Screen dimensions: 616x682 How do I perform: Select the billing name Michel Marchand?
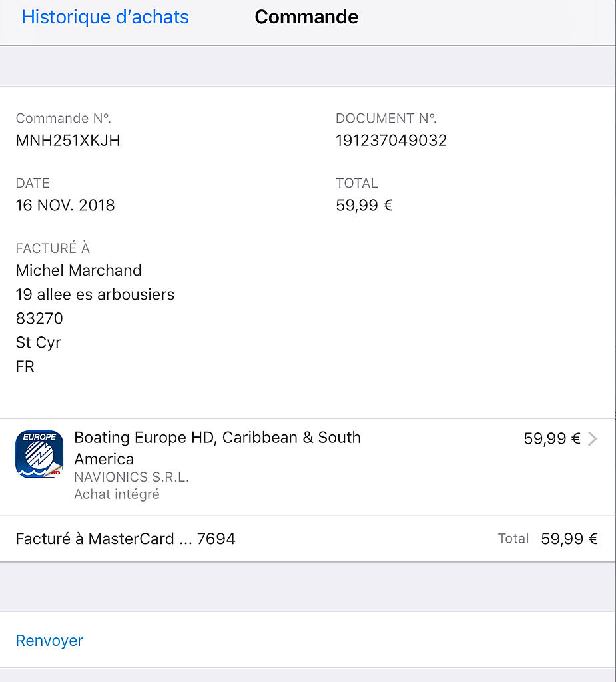[x=79, y=270]
